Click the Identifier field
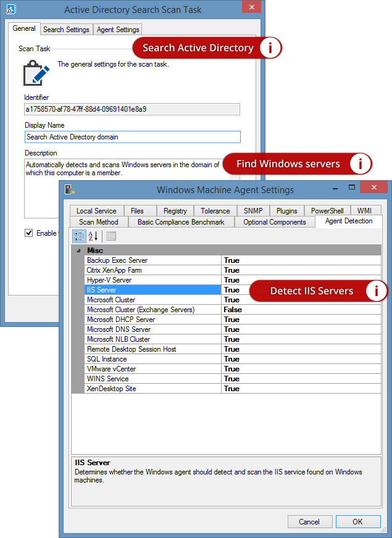The image size is (392, 538). (132, 109)
